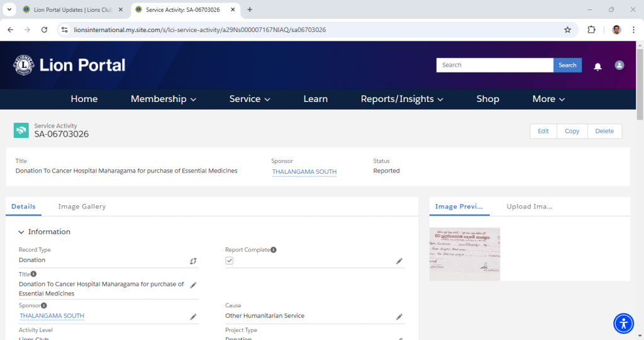644x340 pixels.
Task: Expand the Membership dropdown menu
Action: (x=164, y=99)
